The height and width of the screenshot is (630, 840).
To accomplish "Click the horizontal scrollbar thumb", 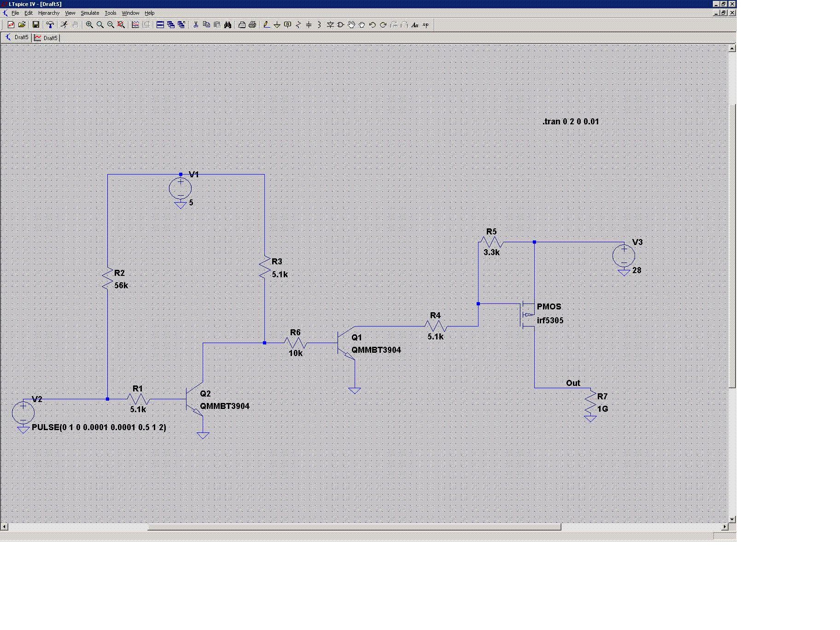I will [x=354, y=526].
